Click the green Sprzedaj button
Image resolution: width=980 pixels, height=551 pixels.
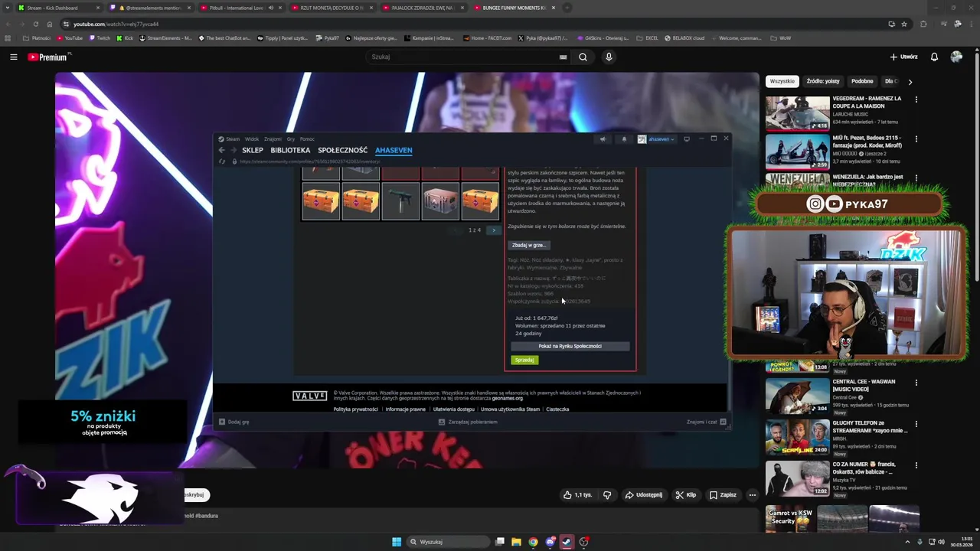(x=524, y=360)
